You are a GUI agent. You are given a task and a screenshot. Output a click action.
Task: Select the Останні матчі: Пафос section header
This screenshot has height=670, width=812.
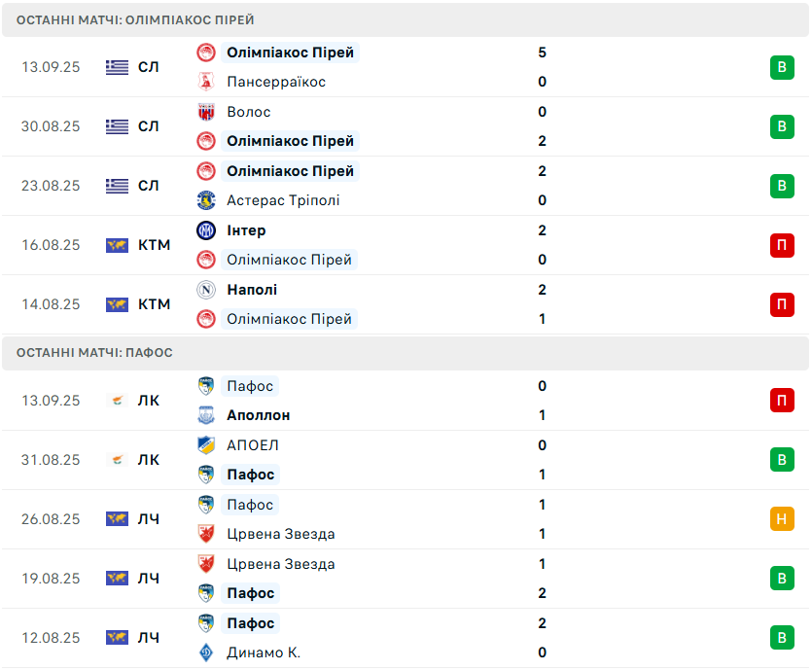[x=406, y=353]
